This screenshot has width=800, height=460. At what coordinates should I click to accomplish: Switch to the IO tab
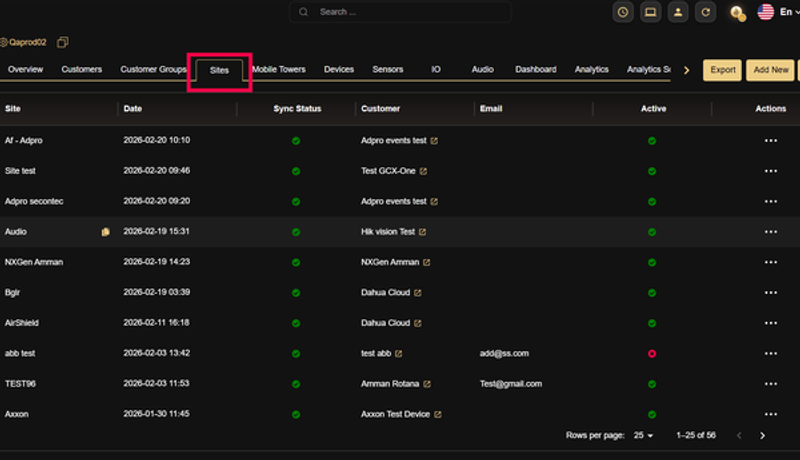tap(436, 69)
